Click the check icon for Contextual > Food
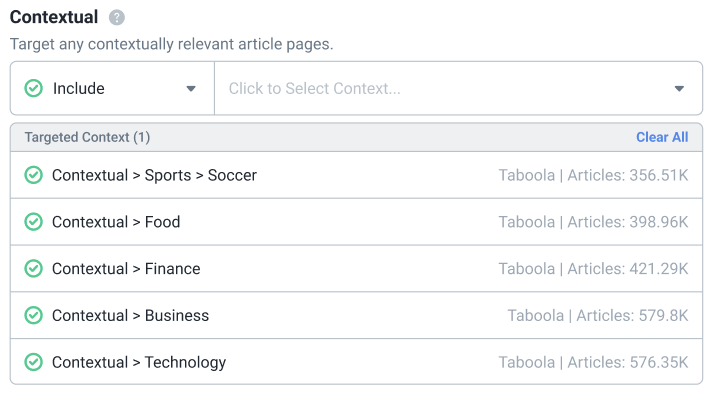Screen dimensions: 716x400 point(33,222)
